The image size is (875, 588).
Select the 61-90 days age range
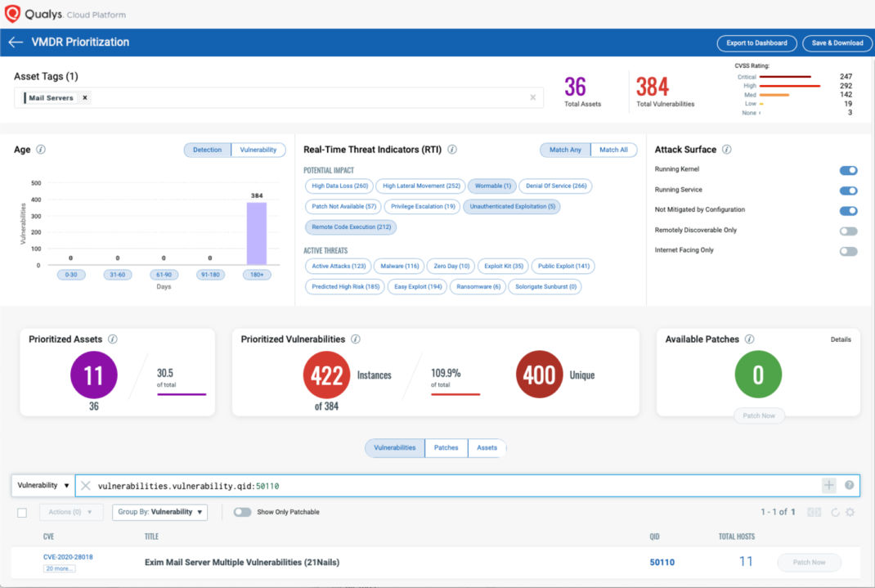[x=164, y=275]
